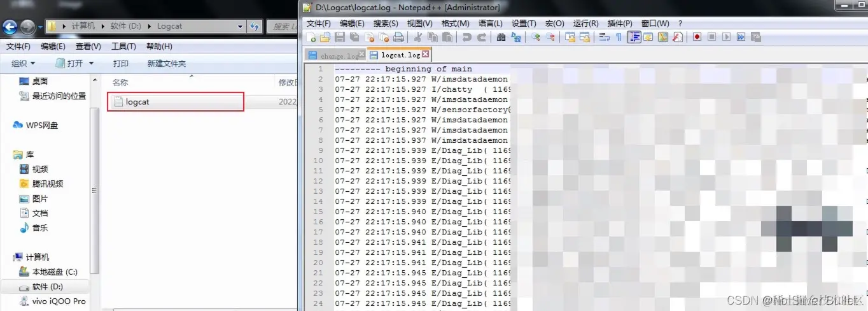Select WPS网盘 in navigation pane
This screenshot has height=311, width=868.
[x=36, y=125]
